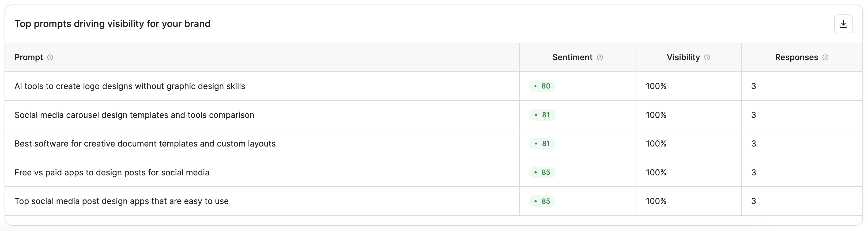Click the download export icon button
The height and width of the screenshot is (231, 868).
pos(843,24)
